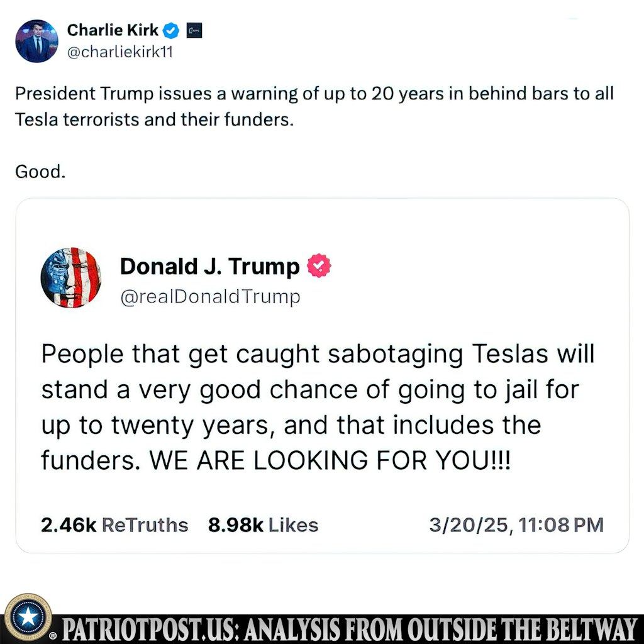Click the registered trademark symbol beside seal
The height and width of the screenshot is (644, 644).
tap(61, 630)
